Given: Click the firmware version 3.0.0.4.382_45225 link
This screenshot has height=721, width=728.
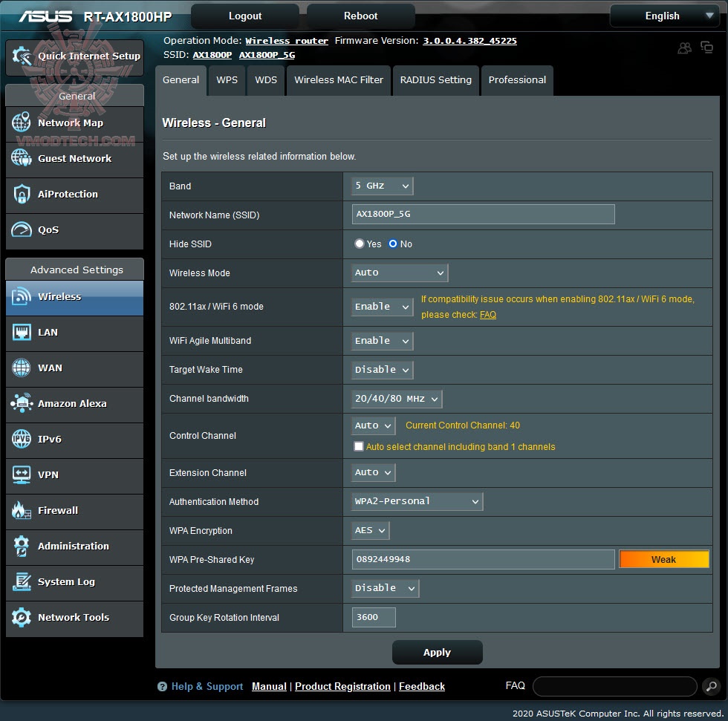Looking at the screenshot, I should (x=469, y=41).
